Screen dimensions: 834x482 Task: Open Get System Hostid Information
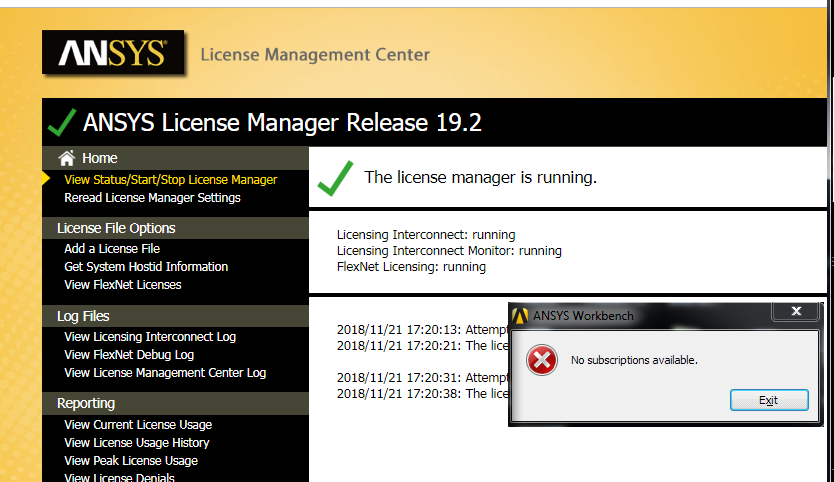[x=146, y=267]
